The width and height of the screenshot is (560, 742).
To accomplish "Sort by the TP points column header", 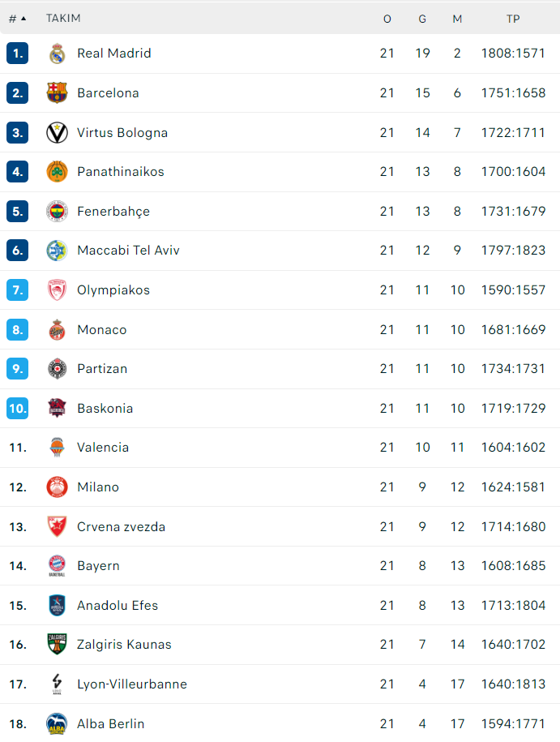I will pyautogui.click(x=513, y=19).
